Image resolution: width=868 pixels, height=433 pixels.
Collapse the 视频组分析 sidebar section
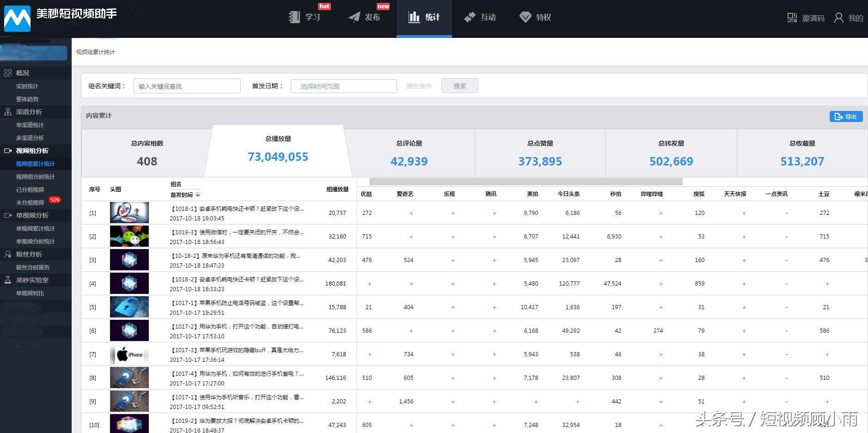tap(32, 151)
